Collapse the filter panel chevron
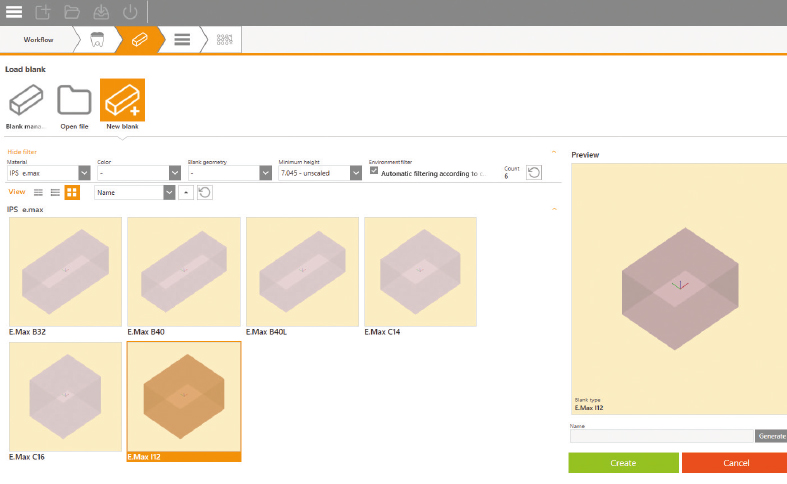The height and width of the screenshot is (484, 787). click(x=554, y=152)
